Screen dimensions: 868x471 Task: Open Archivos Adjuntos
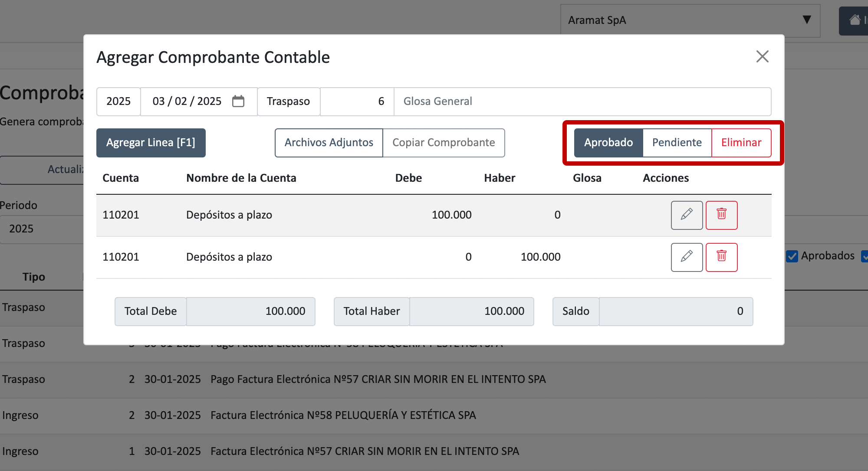point(329,143)
